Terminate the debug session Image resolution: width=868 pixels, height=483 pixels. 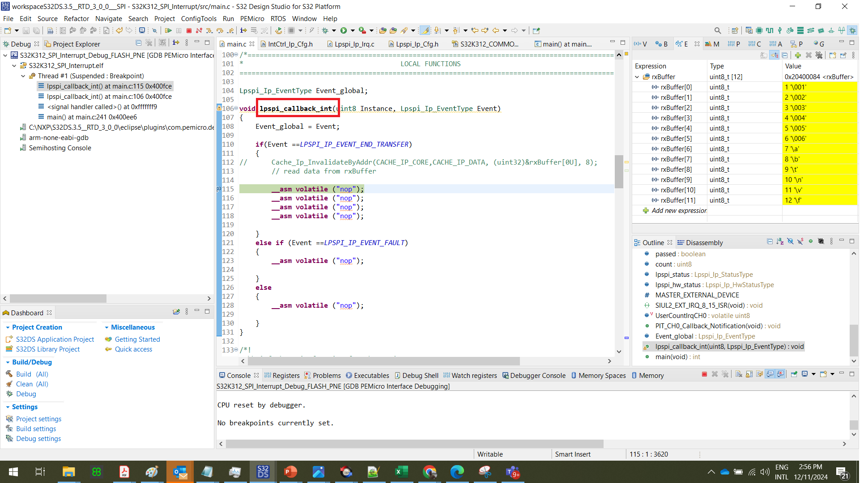189,30
